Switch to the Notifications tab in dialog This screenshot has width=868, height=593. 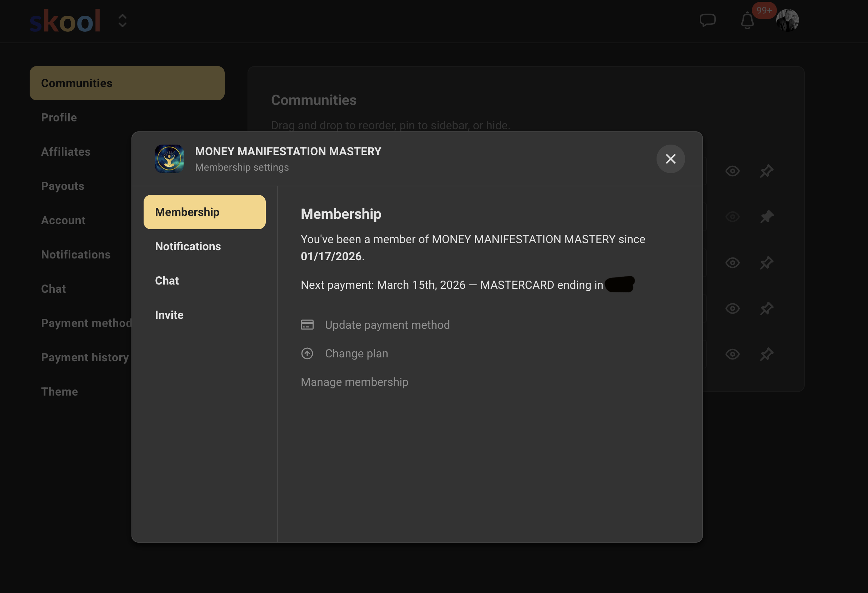[188, 246]
